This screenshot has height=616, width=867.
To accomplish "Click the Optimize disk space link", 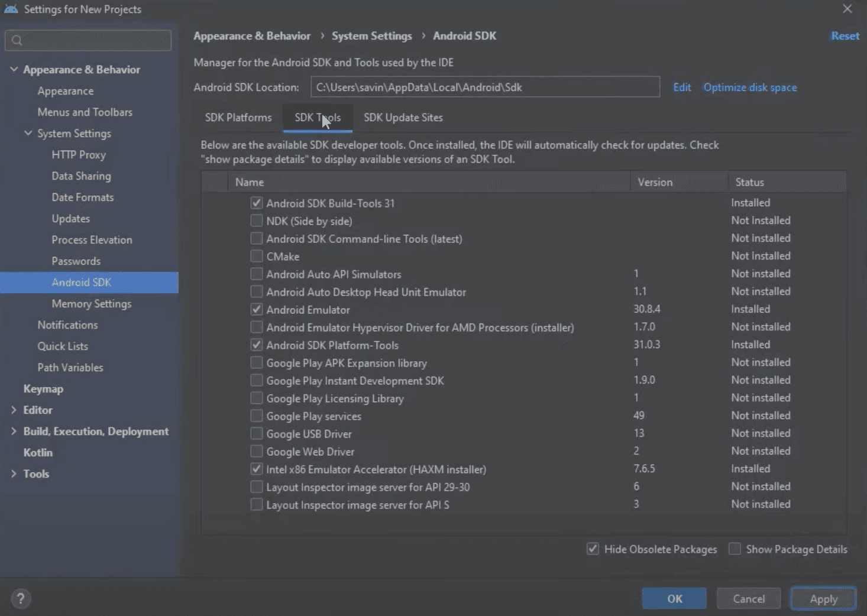I will coord(750,87).
